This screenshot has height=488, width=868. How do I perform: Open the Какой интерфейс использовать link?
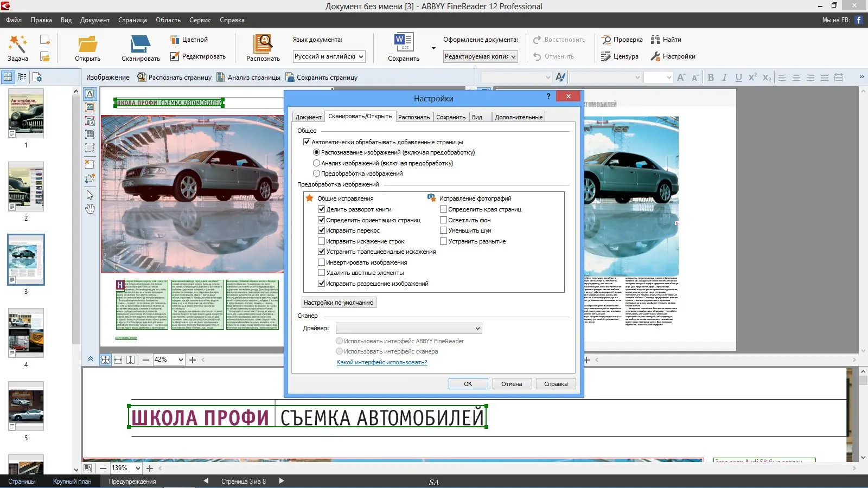pyautogui.click(x=381, y=362)
